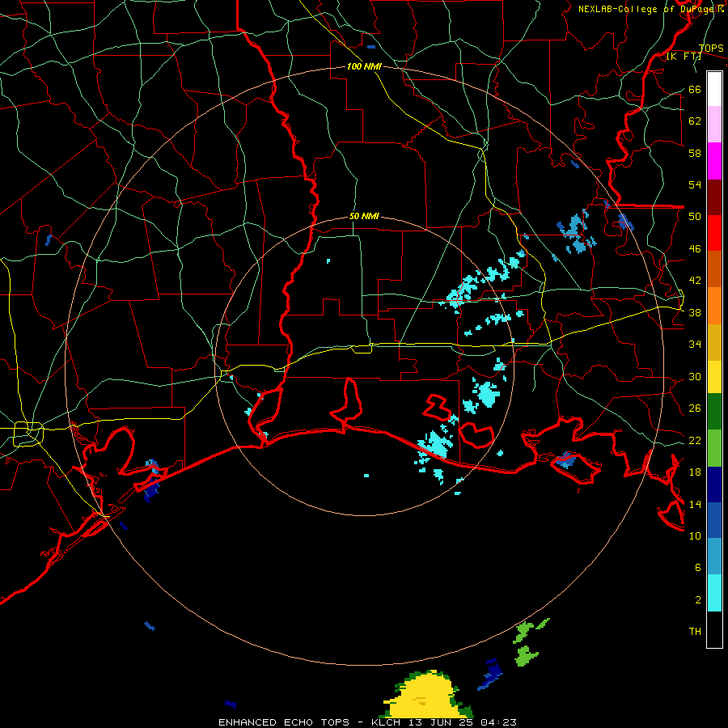Click the KLCH station identifier in caption
Image resolution: width=728 pixels, height=728 pixels.
coord(386,722)
